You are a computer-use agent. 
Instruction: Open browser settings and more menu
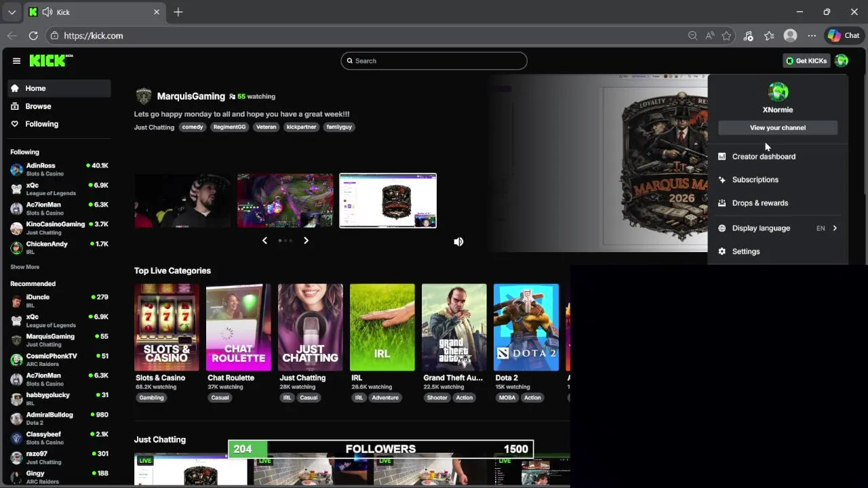[x=812, y=36]
